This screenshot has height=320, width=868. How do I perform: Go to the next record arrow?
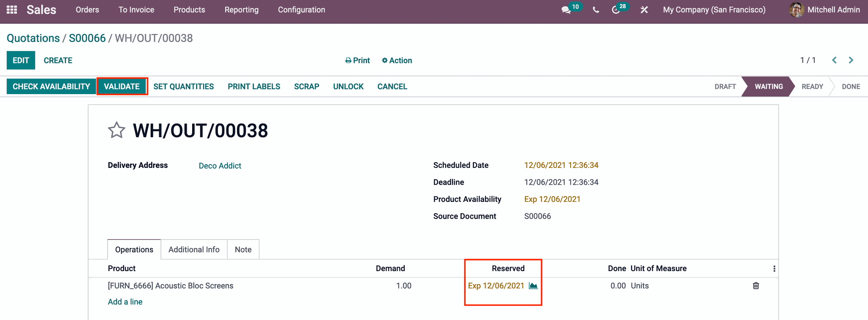coord(851,60)
